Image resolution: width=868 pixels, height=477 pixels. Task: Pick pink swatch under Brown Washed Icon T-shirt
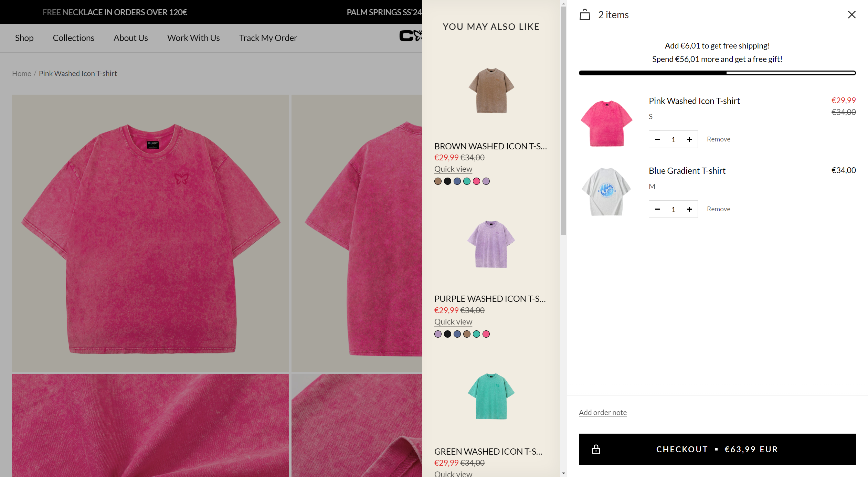[x=476, y=181]
